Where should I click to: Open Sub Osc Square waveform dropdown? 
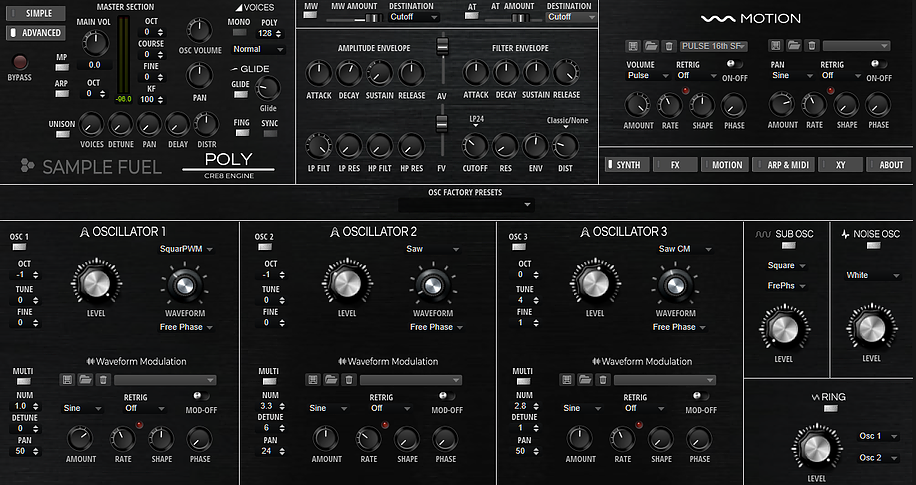coord(786,265)
